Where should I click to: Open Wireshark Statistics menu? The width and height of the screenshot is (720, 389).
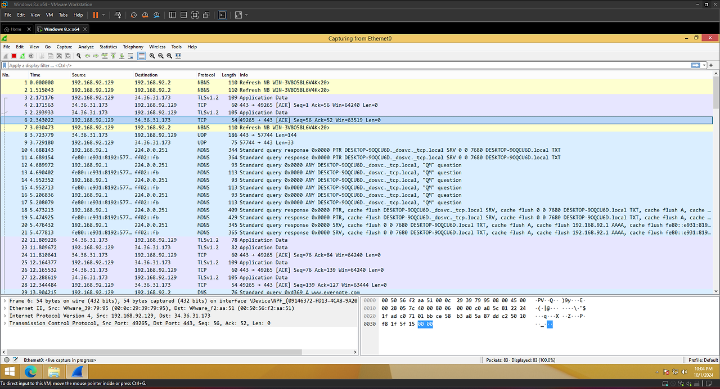(108, 47)
